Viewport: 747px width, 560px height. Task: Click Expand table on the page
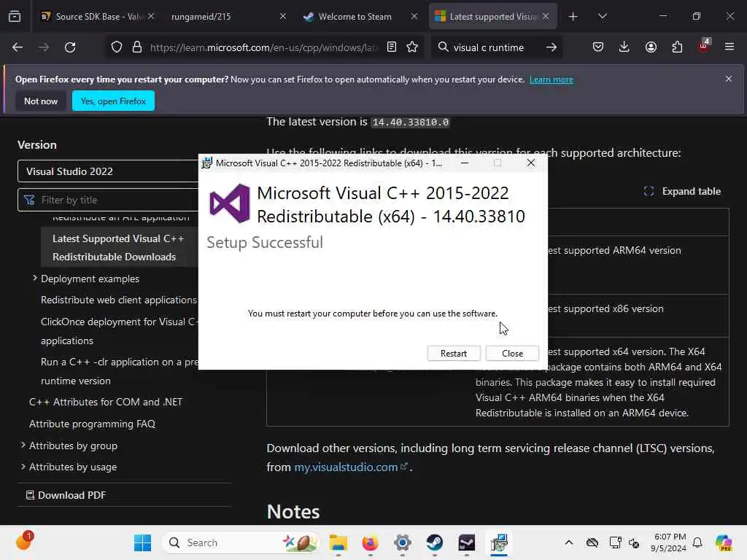(x=682, y=192)
